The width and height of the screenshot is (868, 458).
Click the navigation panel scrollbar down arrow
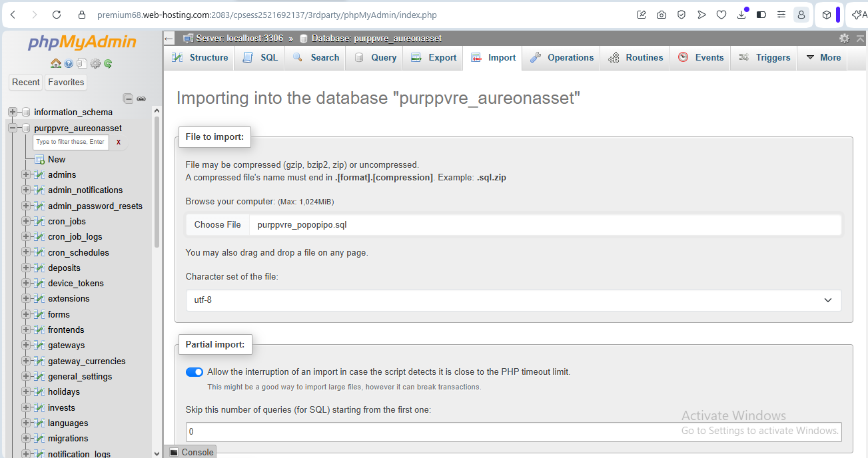pos(157,453)
